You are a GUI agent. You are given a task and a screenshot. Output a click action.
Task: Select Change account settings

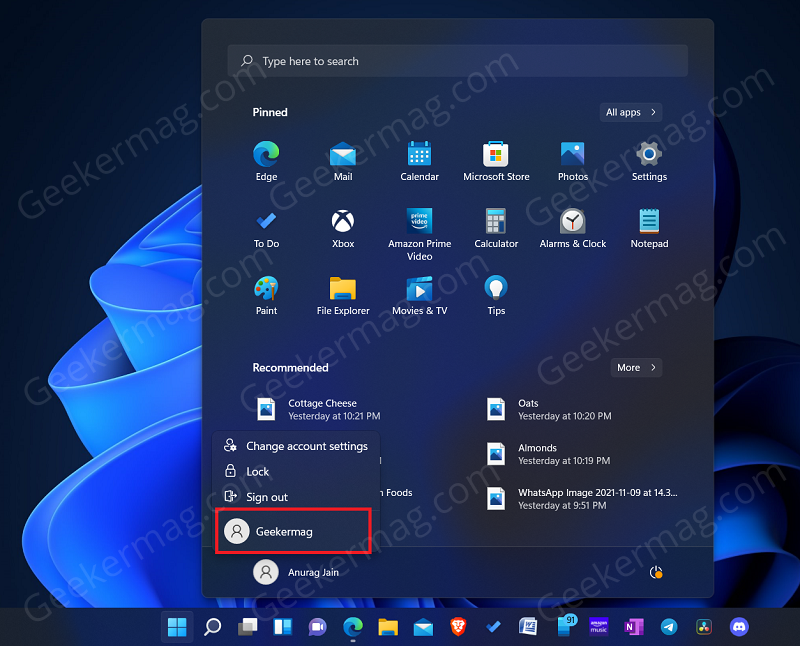pos(296,446)
